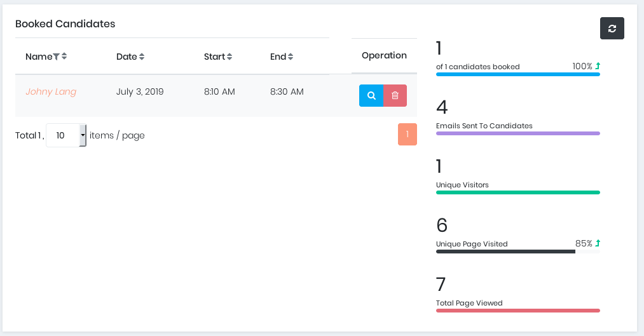
Task: Click green up arrow next to 100%
Action: [598, 66]
